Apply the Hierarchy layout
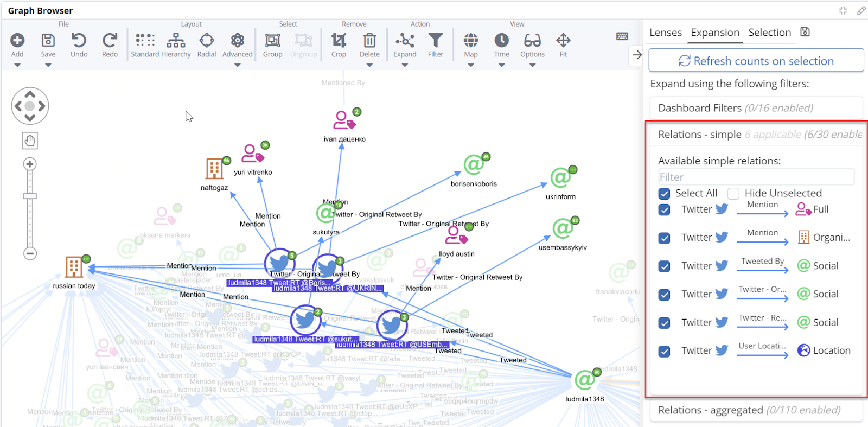Viewport: 868px width, 427px height. 176,40
